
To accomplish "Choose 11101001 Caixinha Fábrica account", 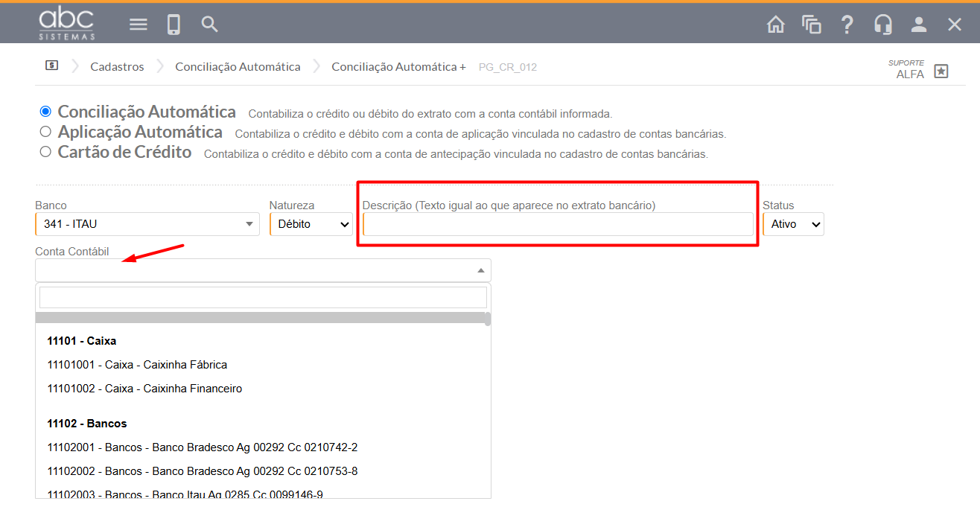I will pyautogui.click(x=137, y=365).
